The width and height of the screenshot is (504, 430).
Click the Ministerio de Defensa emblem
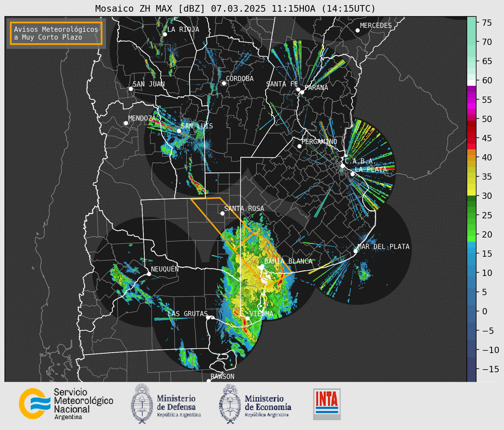click(x=142, y=403)
